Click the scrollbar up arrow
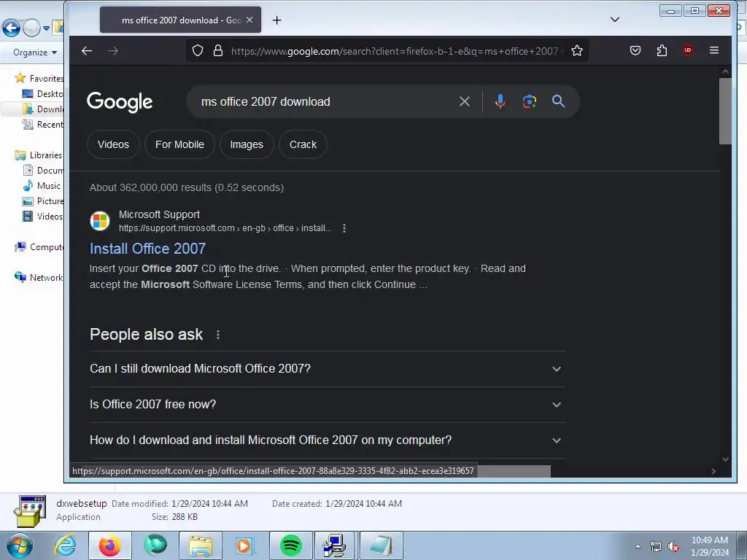The height and width of the screenshot is (560, 747). 725,72
